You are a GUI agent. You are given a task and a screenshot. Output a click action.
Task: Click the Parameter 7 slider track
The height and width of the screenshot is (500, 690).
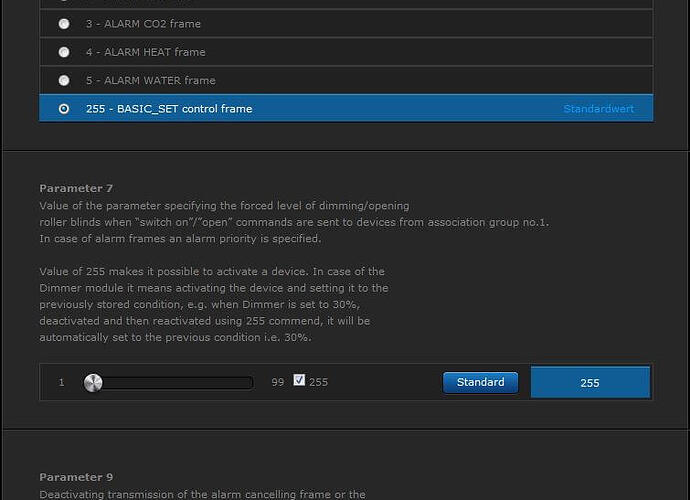(x=169, y=383)
